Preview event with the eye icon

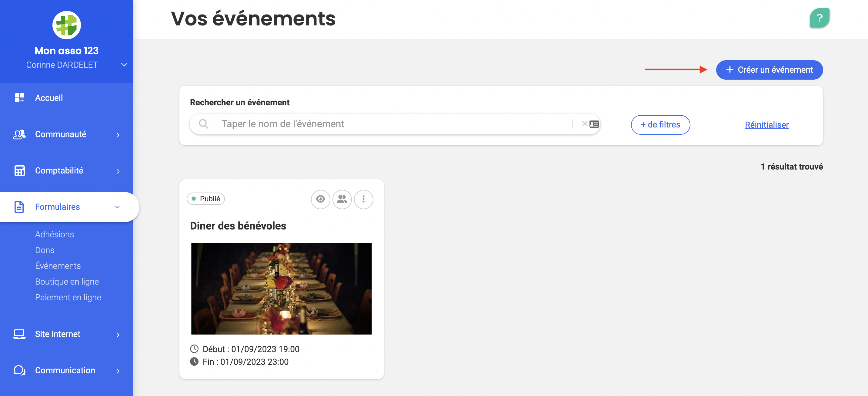[320, 199]
